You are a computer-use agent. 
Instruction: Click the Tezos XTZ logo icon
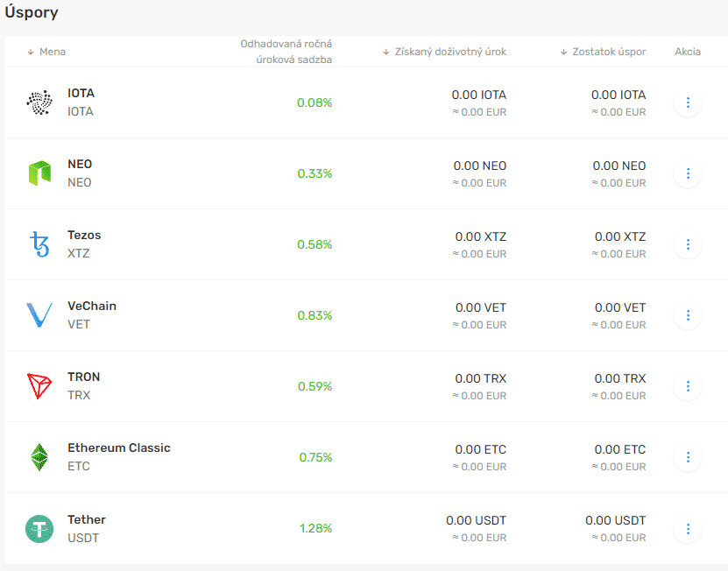click(x=39, y=244)
